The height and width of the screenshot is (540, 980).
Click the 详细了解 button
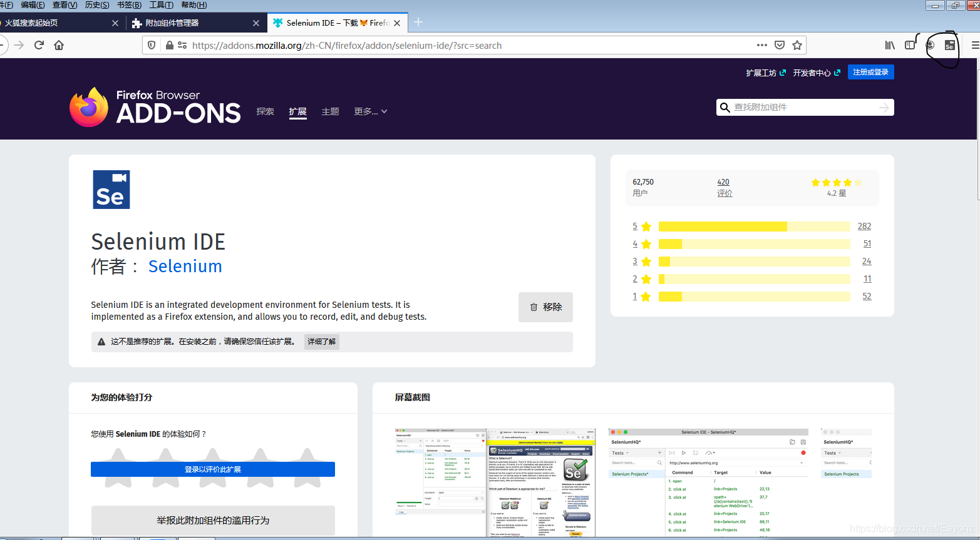point(322,342)
